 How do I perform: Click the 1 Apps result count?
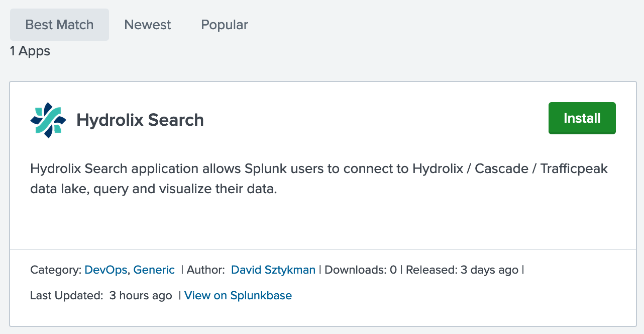click(x=30, y=50)
